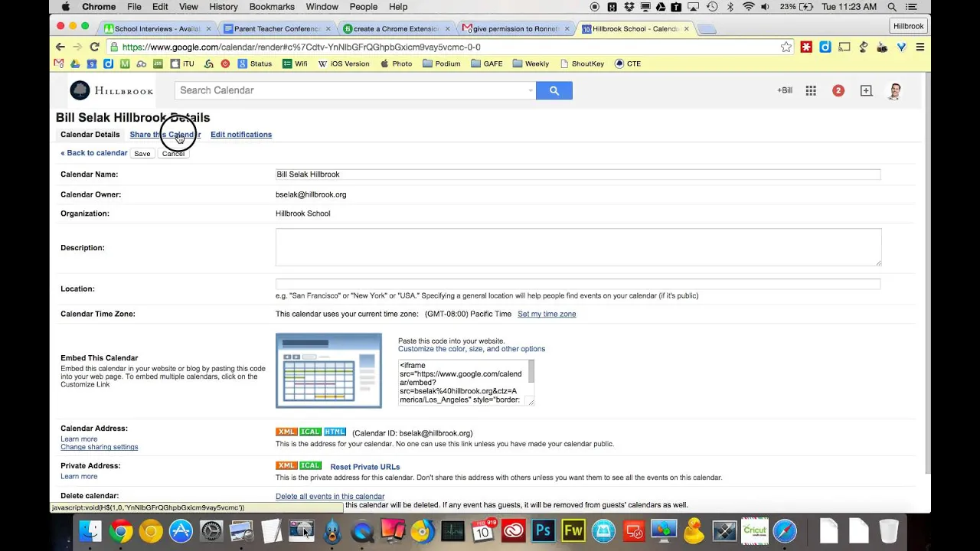
Task: Open the ShoutKey bookmark
Action: tap(582, 64)
